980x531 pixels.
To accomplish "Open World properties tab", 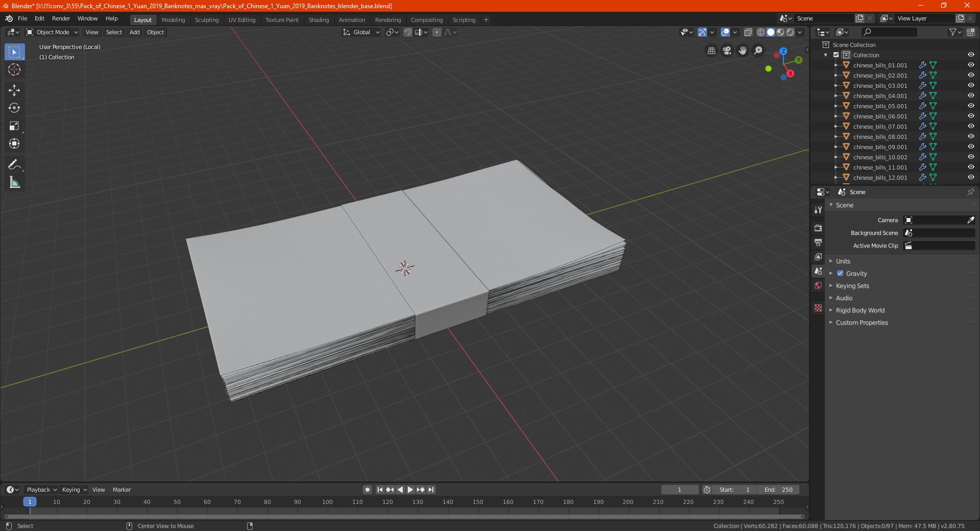I will [x=818, y=285].
